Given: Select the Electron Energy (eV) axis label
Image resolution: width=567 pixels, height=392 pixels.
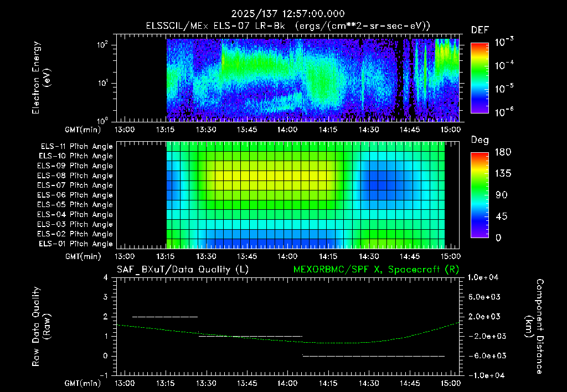Looking at the screenshot, I should (41, 78).
